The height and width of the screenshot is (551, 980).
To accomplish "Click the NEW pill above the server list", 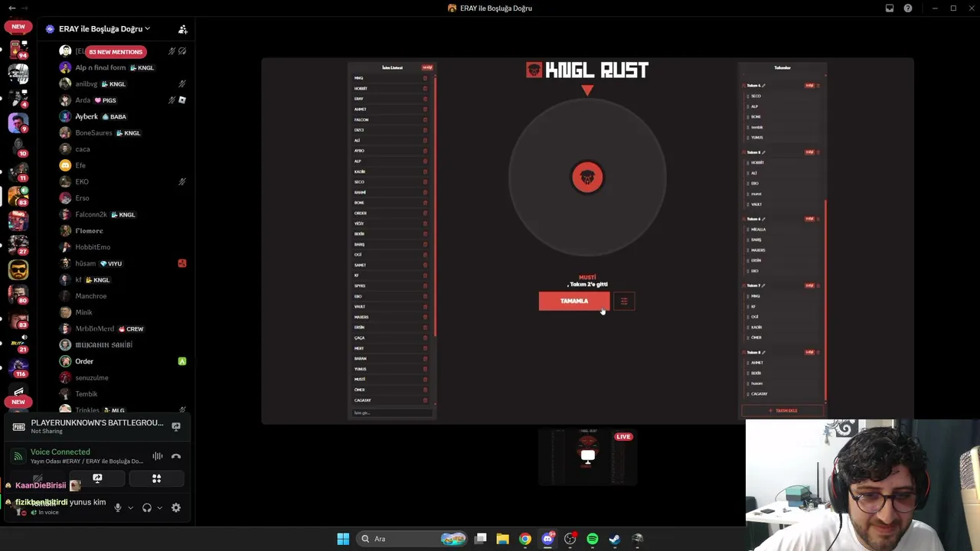I will (x=18, y=26).
